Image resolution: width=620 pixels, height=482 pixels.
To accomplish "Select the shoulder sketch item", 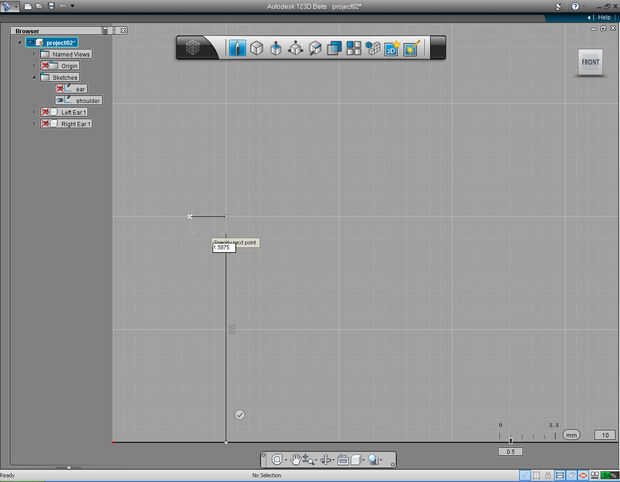I will (x=79, y=100).
